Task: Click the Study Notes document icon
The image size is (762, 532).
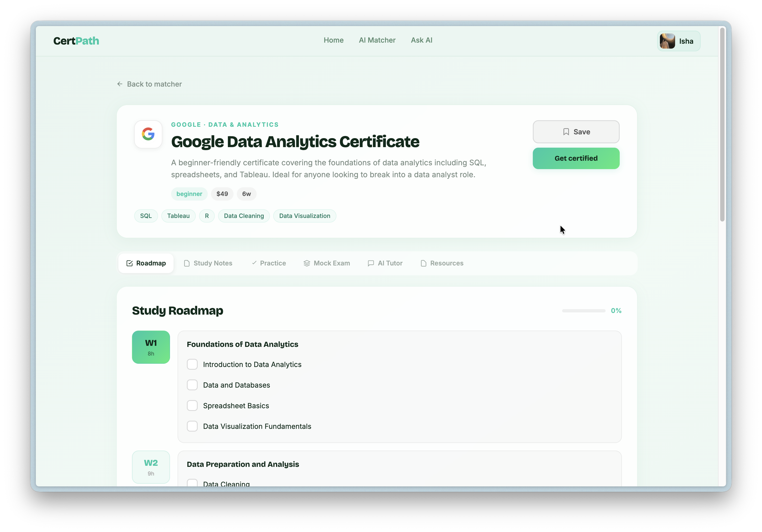Action: tap(187, 263)
